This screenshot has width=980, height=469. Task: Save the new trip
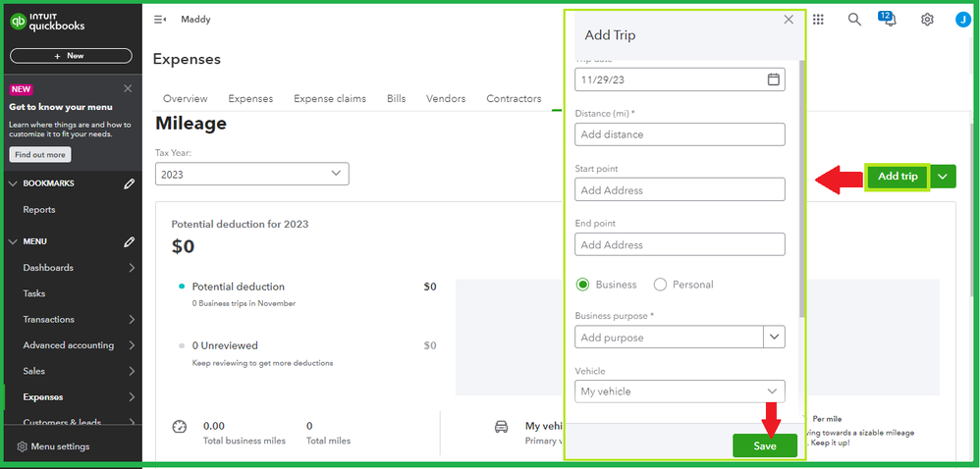coord(764,446)
